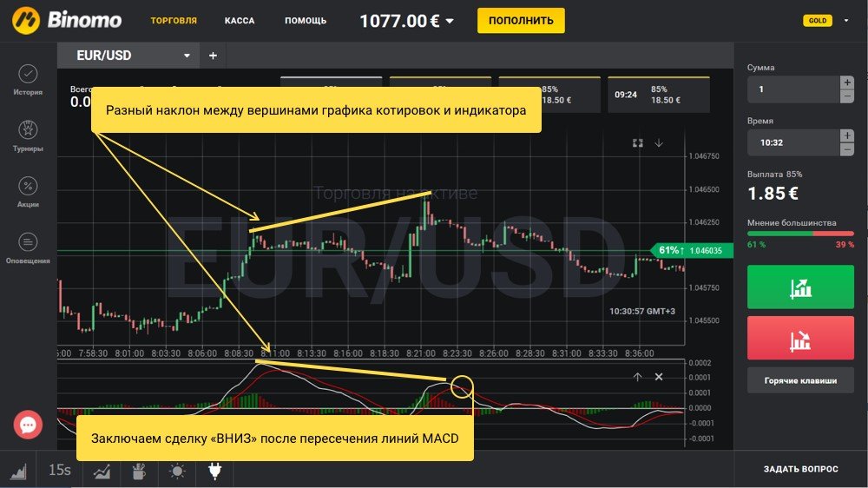This screenshot has width=868, height=488.
Task: Click the 39 % minority percentage
Action: (x=845, y=244)
